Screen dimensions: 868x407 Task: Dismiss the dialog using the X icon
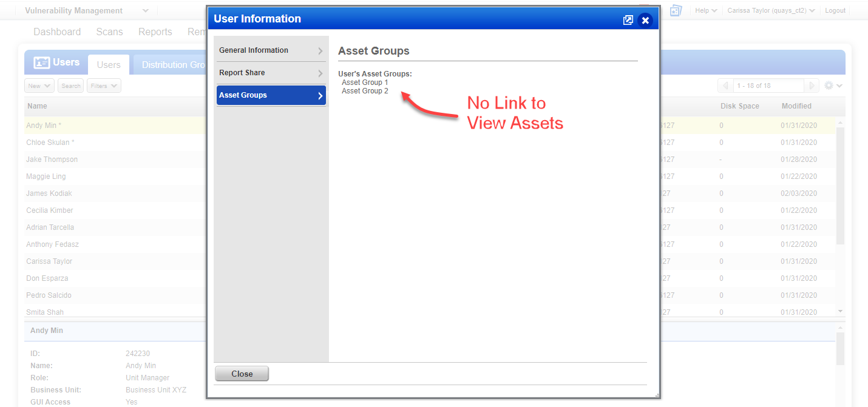[645, 19]
